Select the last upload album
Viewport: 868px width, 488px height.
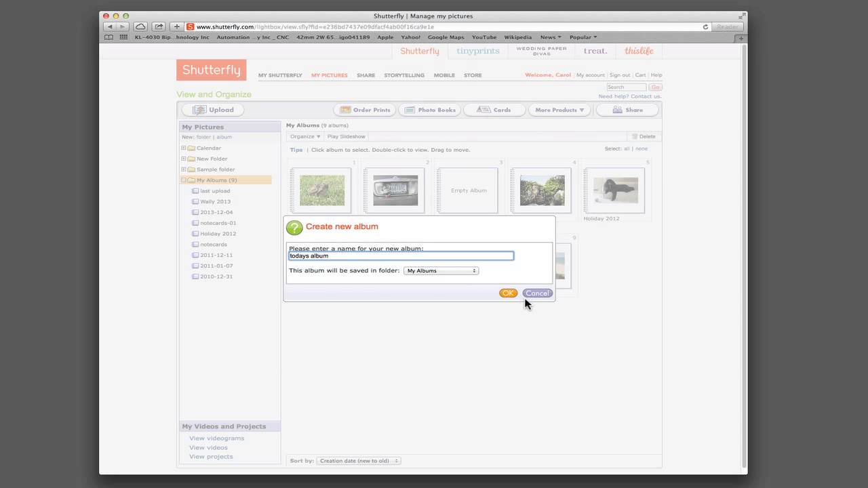(x=215, y=191)
